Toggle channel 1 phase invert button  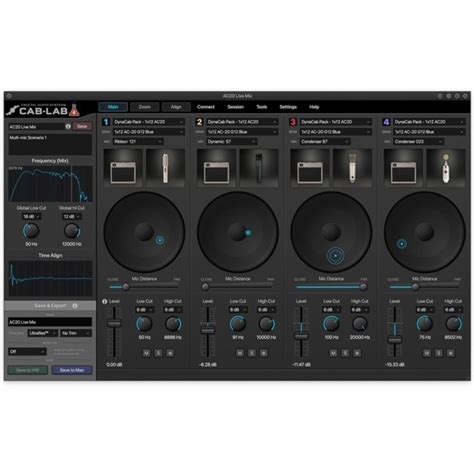pyautogui.click(x=170, y=353)
